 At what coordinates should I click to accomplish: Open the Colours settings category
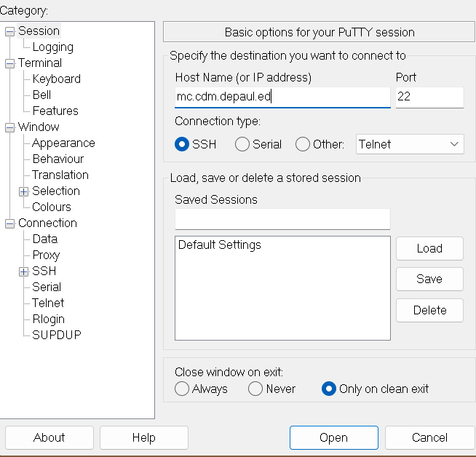[52, 207]
